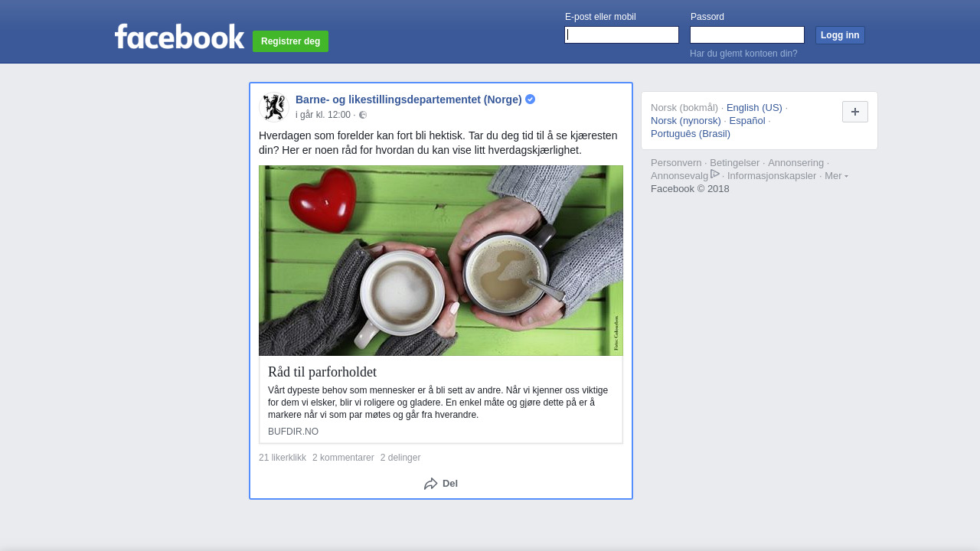
Task: Click the AdChoices triangle icon
Action: tap(715, 174)
